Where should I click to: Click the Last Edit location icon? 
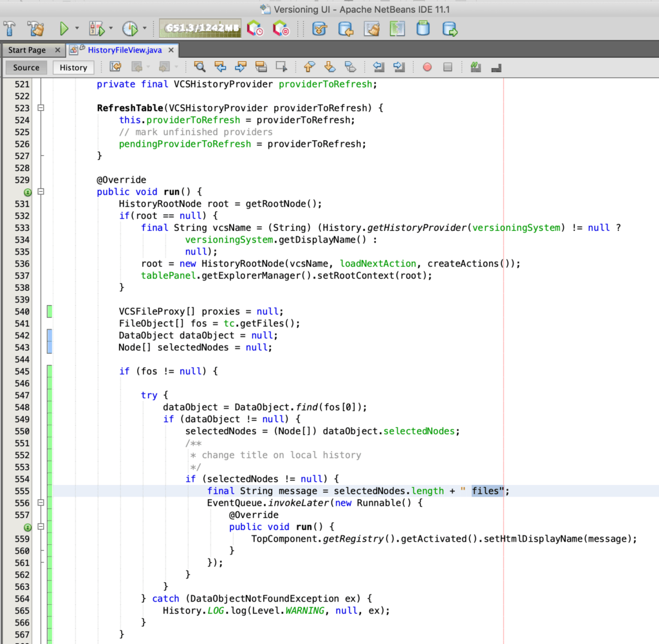click(x=116, y=67)
